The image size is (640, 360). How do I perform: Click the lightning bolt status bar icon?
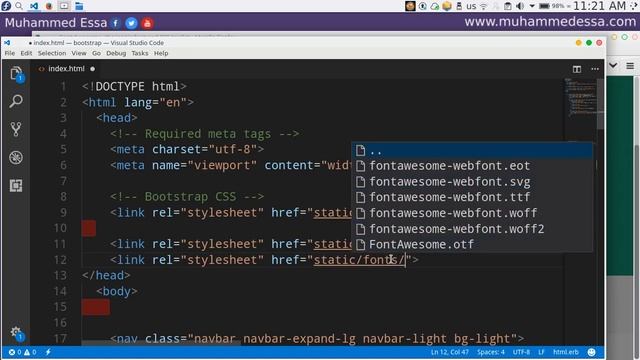48,352
